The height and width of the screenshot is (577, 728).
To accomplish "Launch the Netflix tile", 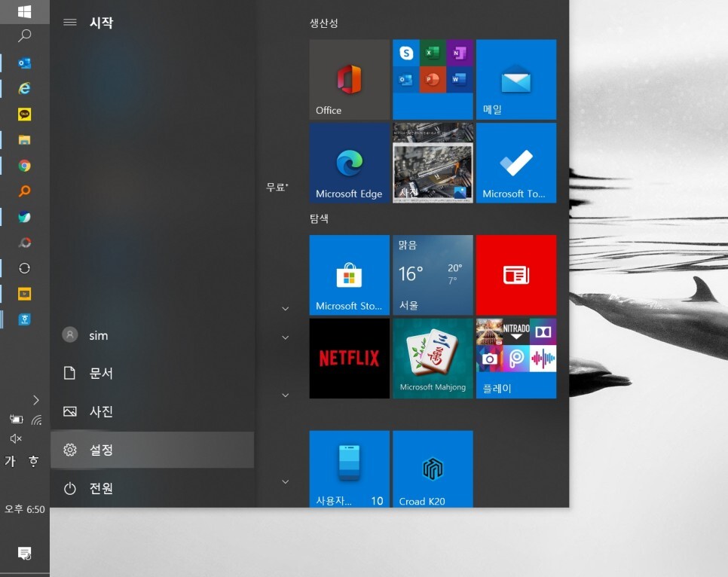I will (350, 359).
